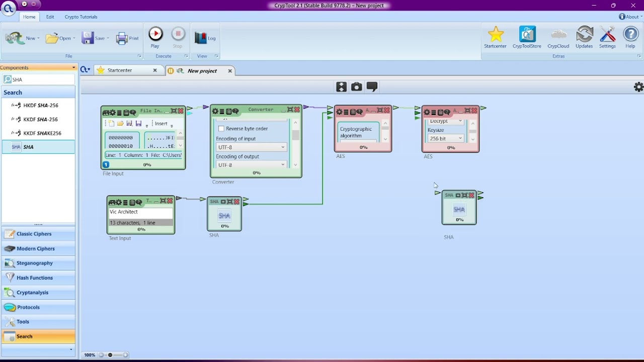This screenshot has width=644, height=362.
Task: Click the open-folder icon in the File Input toolbar
Action: point(120,124)
